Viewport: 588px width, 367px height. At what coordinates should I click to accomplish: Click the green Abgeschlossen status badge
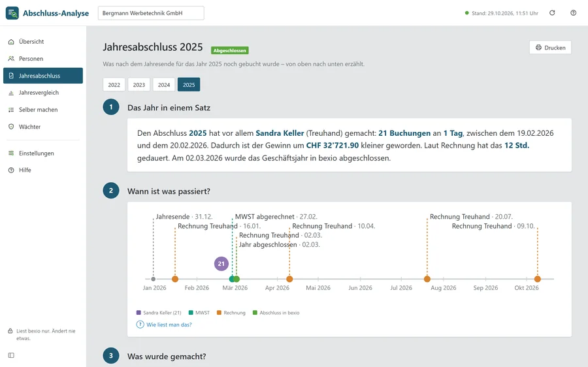point(229,50)
